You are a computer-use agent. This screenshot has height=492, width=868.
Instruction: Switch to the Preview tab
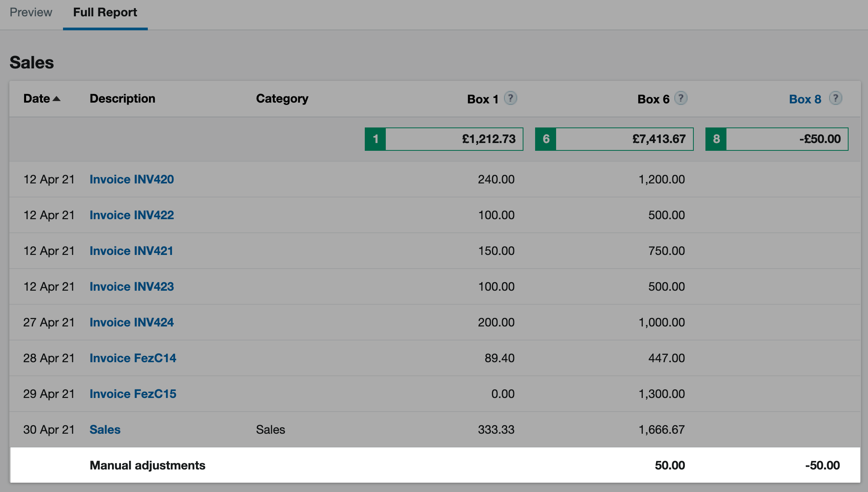31,12
